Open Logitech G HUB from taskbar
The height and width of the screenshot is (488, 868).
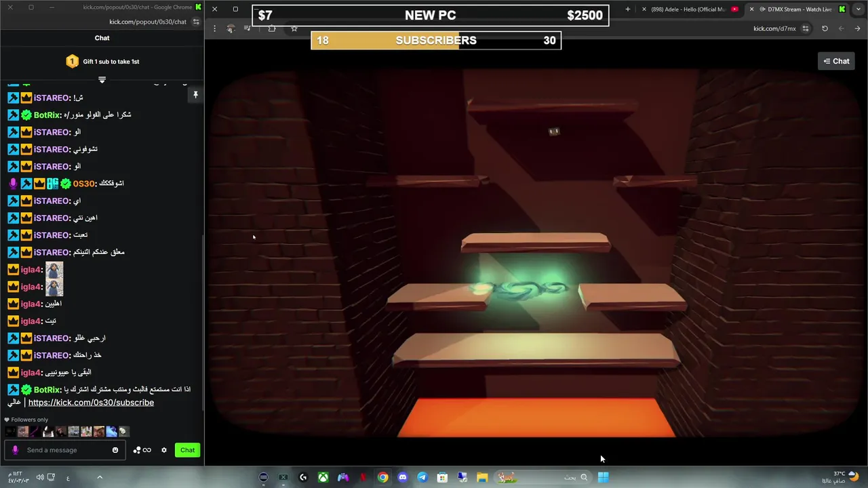coord(303,477)
